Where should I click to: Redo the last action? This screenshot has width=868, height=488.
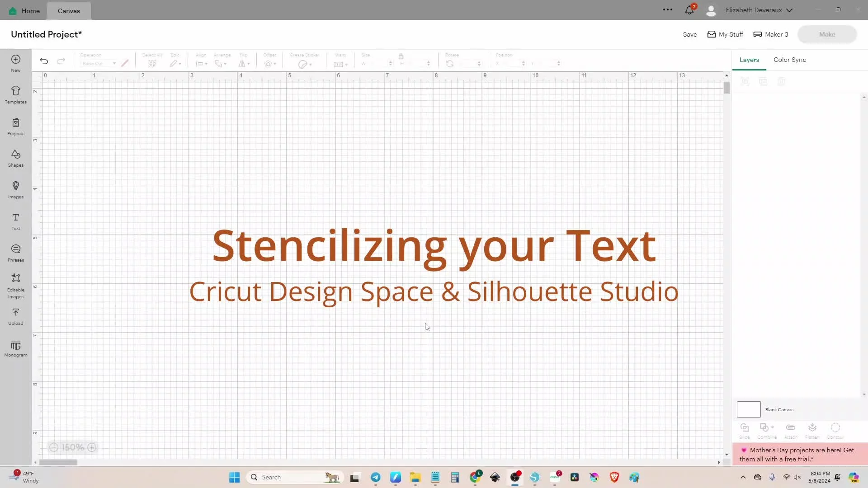coord(61,61)
